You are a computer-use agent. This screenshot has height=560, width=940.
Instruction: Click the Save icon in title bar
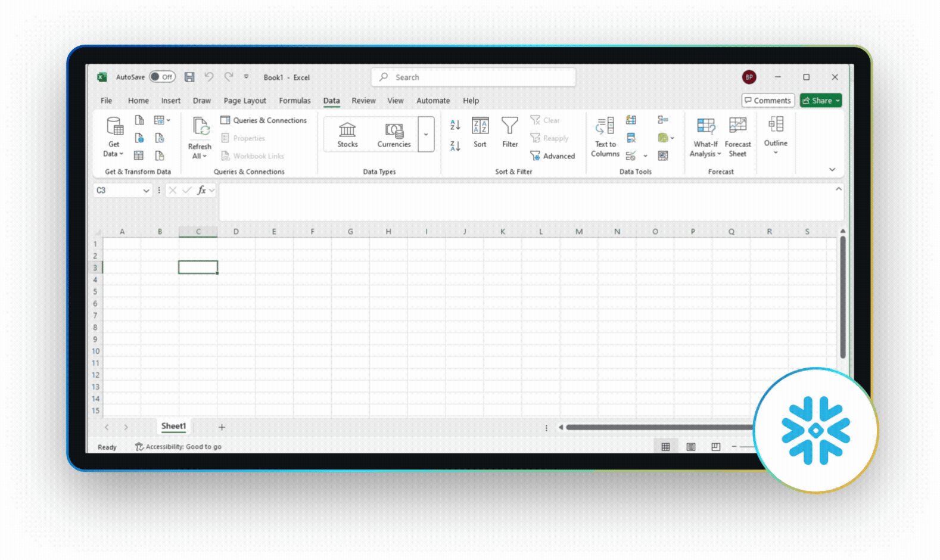189,77
